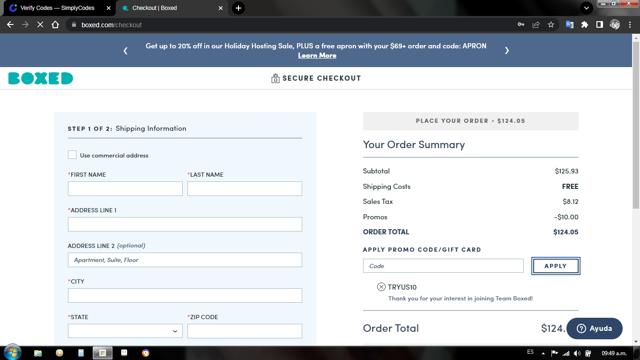The width and height of the screenshot is (640, 360).
Task: Click the Secure Checkout lock icon
Action: click(275, 78)
